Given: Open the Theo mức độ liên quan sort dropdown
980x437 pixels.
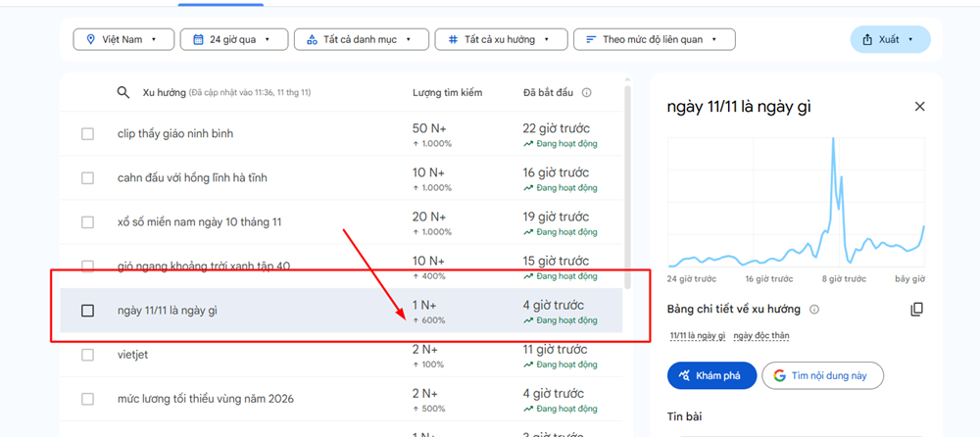Looking at the screenshot, I should click(654, 39).
